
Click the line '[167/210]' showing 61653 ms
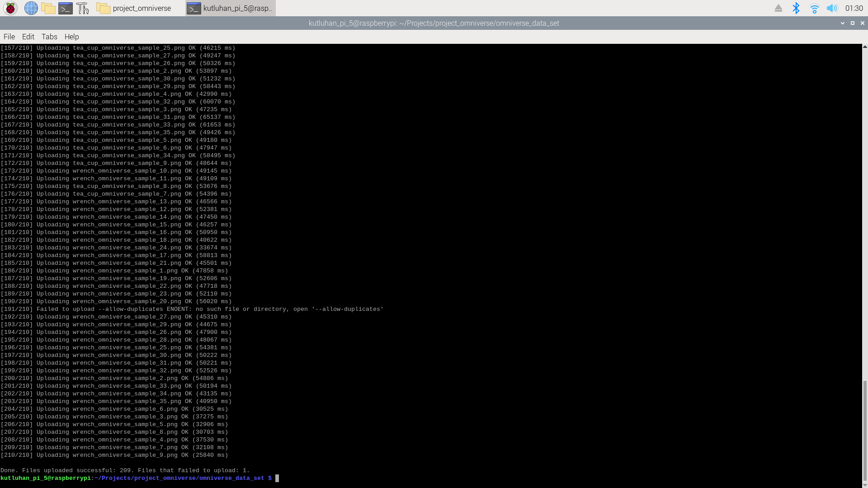[x=118, y=125]
